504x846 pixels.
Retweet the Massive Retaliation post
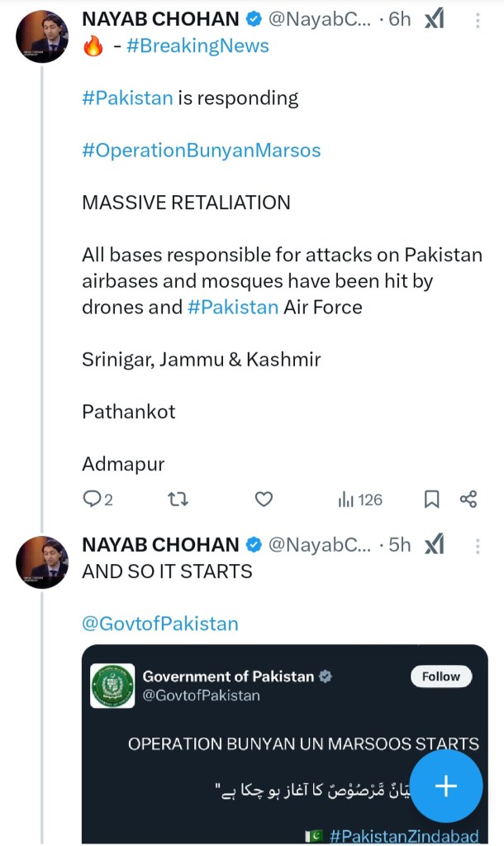pyautogui.click(x=177, y=499)
